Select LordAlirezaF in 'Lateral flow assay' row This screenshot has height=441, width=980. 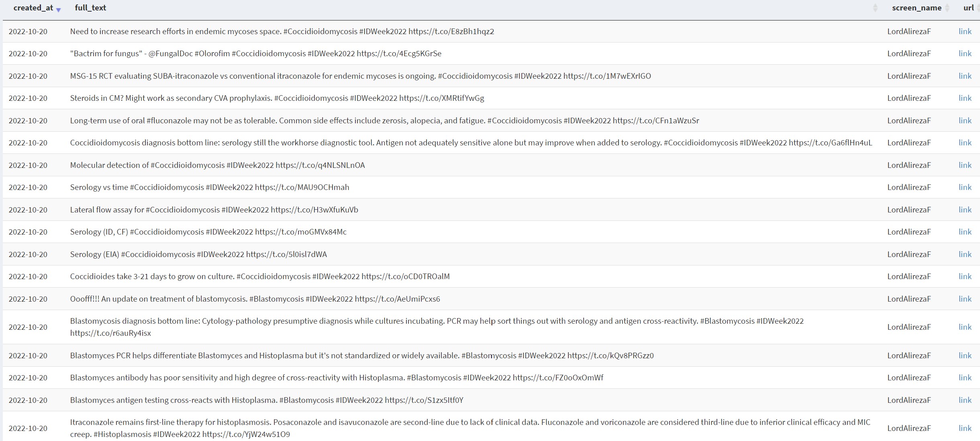pyautogui.click(x=909, y=210)
